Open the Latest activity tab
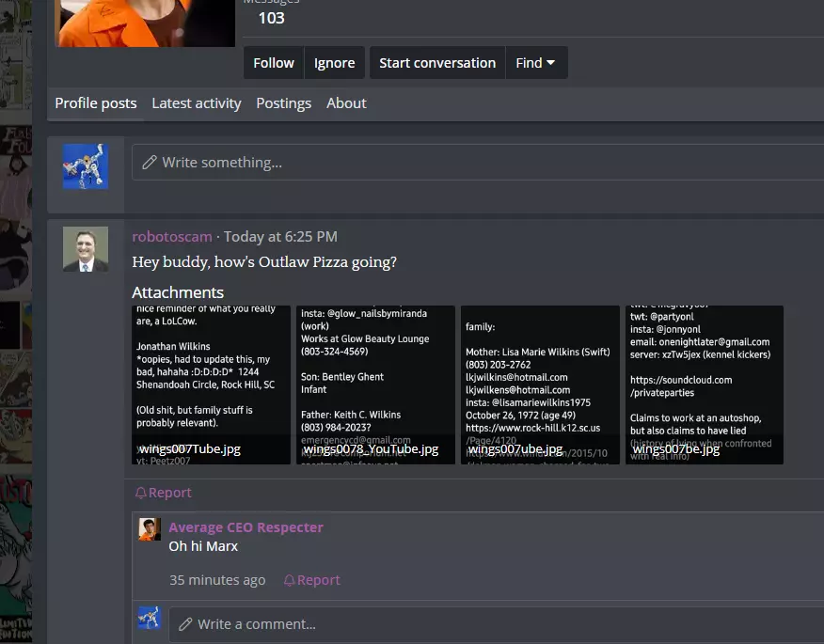 tap(197, 103)
